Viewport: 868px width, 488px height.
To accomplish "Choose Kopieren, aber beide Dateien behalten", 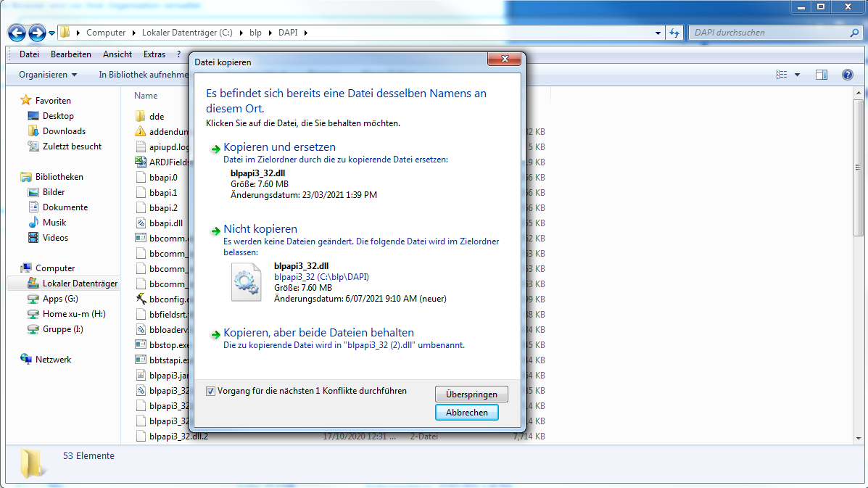I will pos(355,339).
